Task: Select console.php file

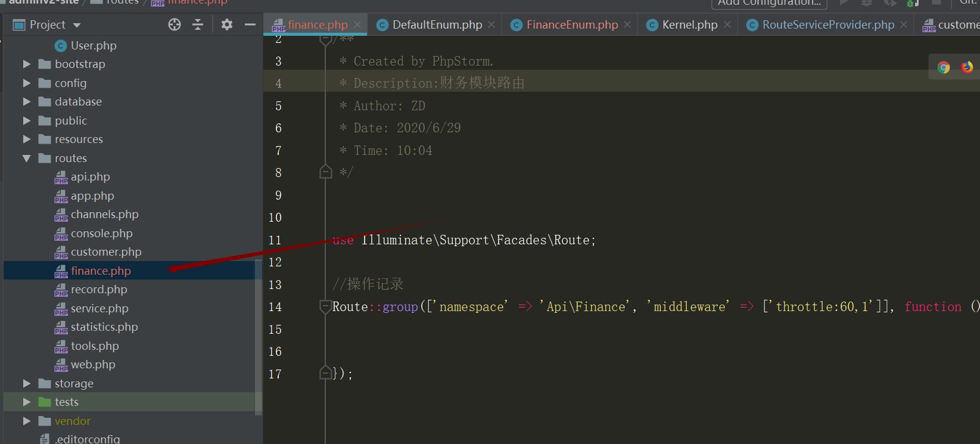Action: (101, 234)
